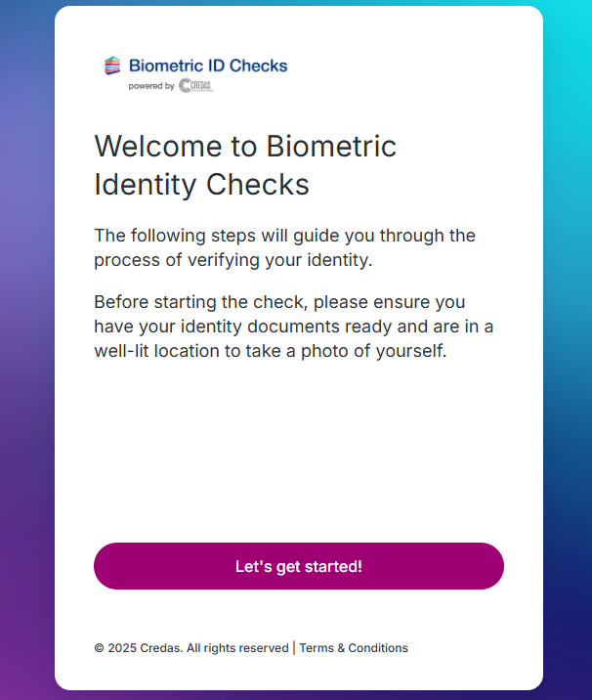
Task: Click the 'Welcome to Biometric Identity Checks' heading
Action: [245, 165]
